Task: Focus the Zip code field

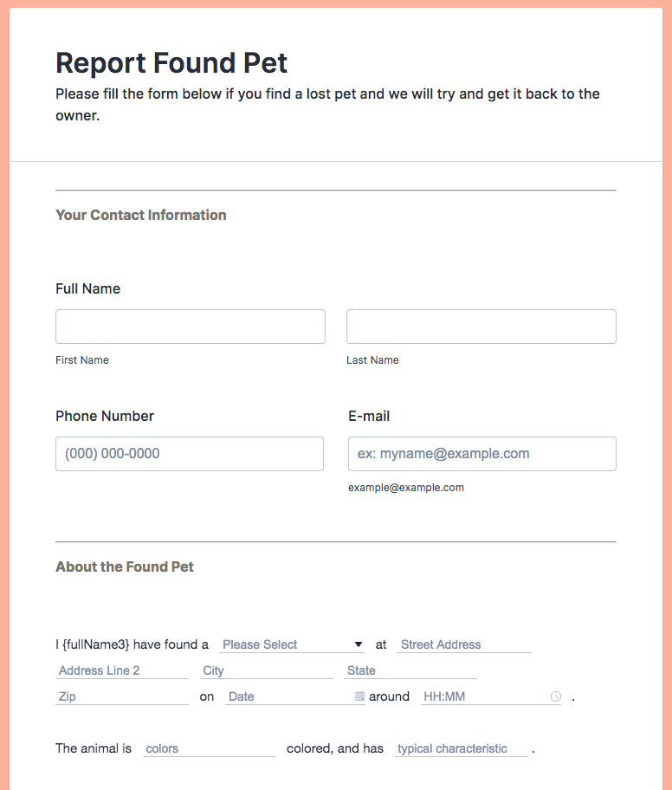Action: click(x=122, y=696)
